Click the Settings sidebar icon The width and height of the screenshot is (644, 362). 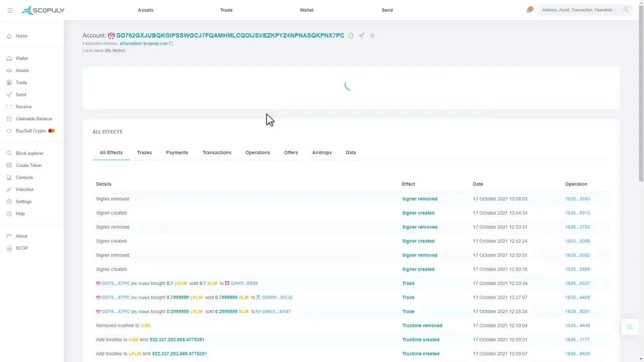9,202
